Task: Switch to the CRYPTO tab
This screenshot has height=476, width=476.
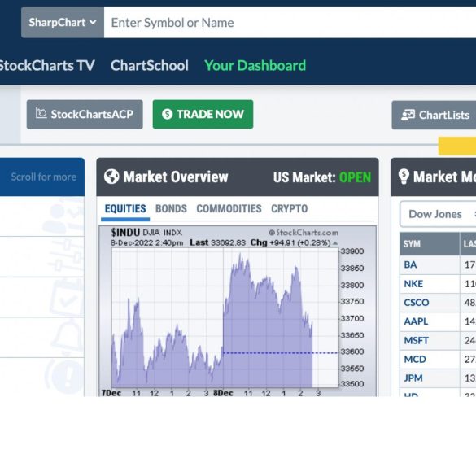Action: pos(290,209)
